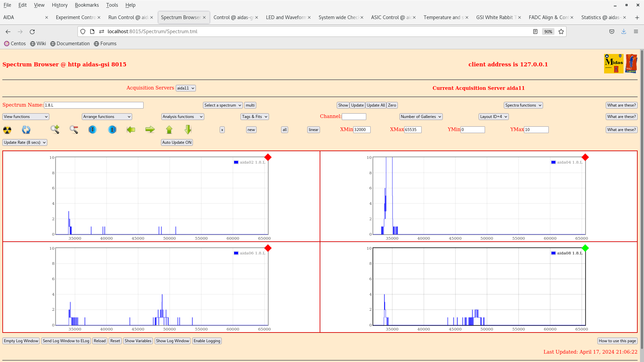Click the blue circle down-arrow icon
Image resolution: width=644 pixels, height=362 pixels.
(x=93, y=130)
